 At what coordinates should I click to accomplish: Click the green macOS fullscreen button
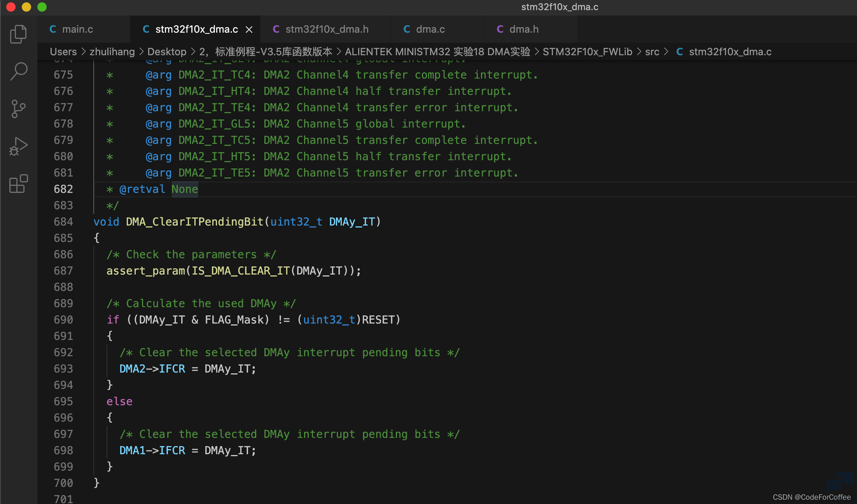[42, 7]
